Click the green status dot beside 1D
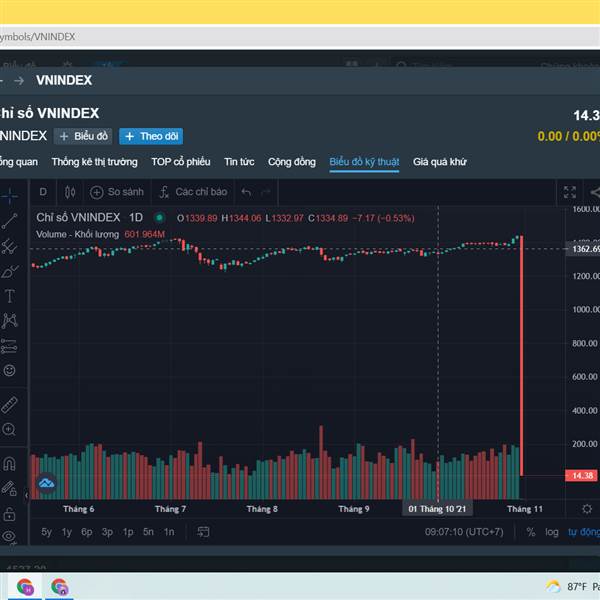 click(159, 218)
